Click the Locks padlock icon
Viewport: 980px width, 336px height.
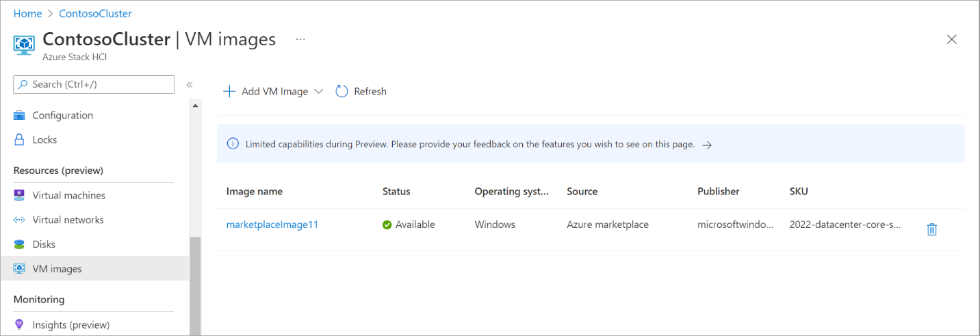[19, 140]
